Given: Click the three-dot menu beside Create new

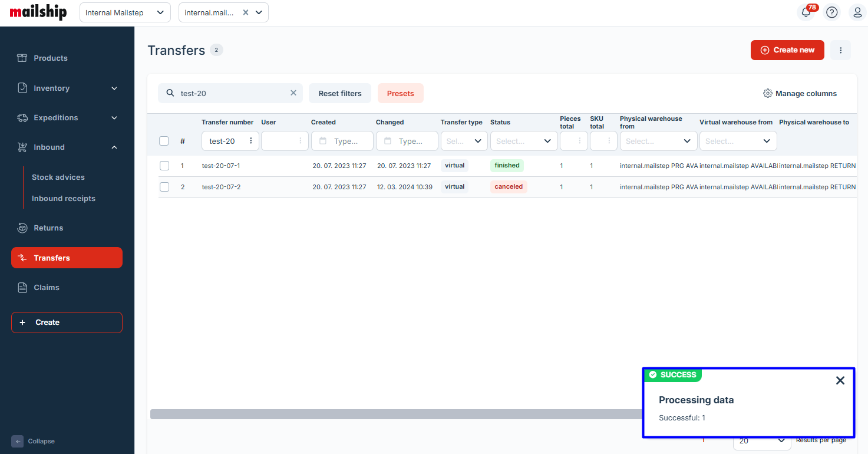Looking at the screenshot, I should 840,50.
